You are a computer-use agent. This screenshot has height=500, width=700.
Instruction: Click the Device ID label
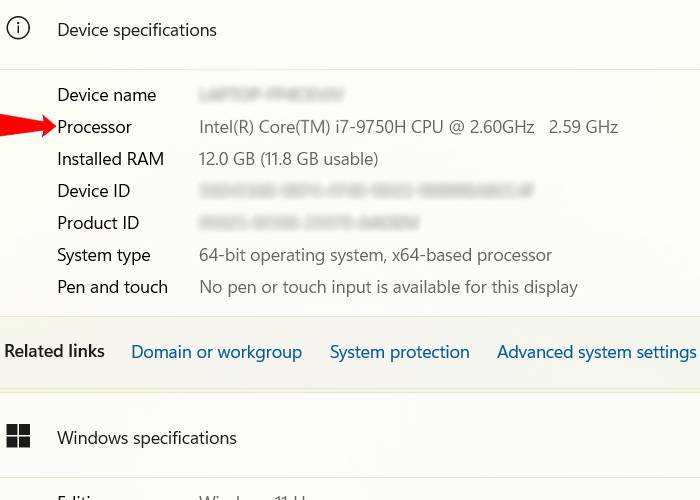[94, 191]
